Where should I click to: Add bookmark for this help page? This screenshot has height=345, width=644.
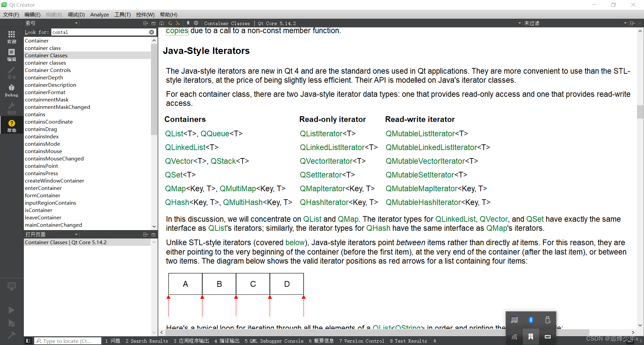188,23
